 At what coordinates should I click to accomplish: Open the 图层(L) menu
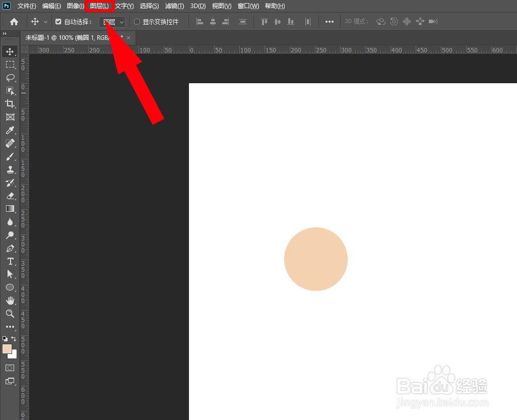pos(99,6)
